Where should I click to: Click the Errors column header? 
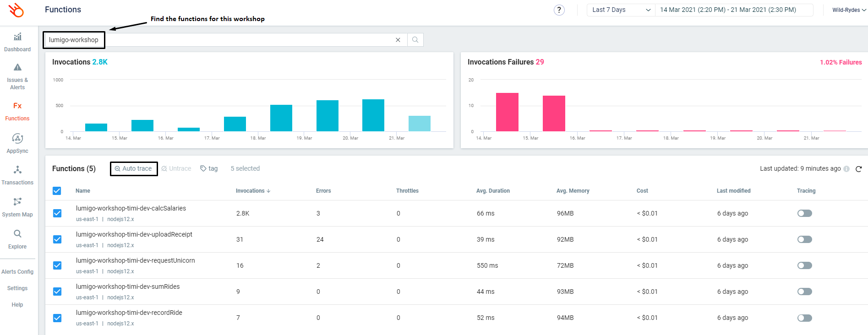(x=323, y=191)
